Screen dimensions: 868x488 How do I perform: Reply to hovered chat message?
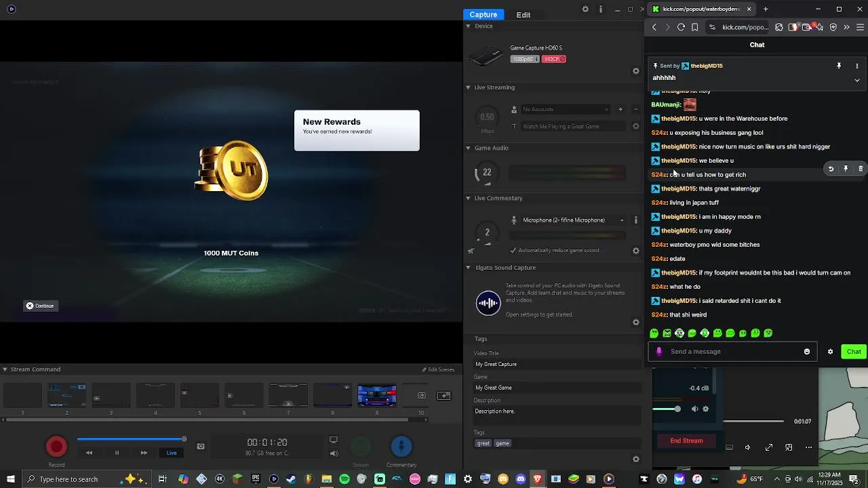click(831, 169)
